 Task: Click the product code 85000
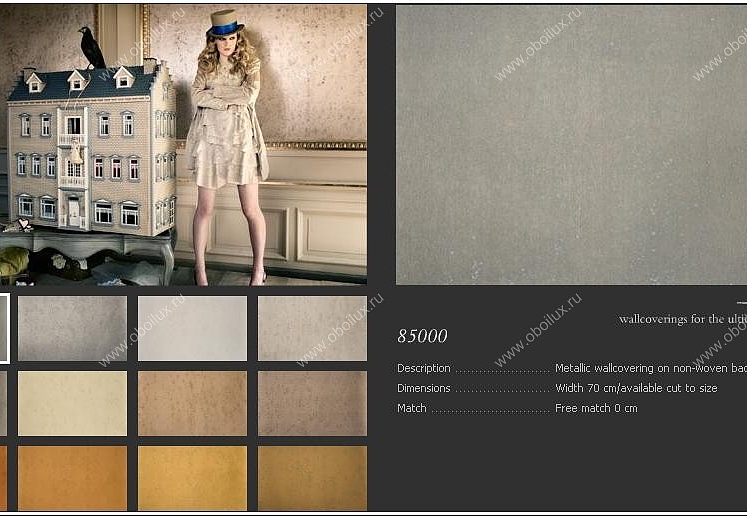pos(422,336)
